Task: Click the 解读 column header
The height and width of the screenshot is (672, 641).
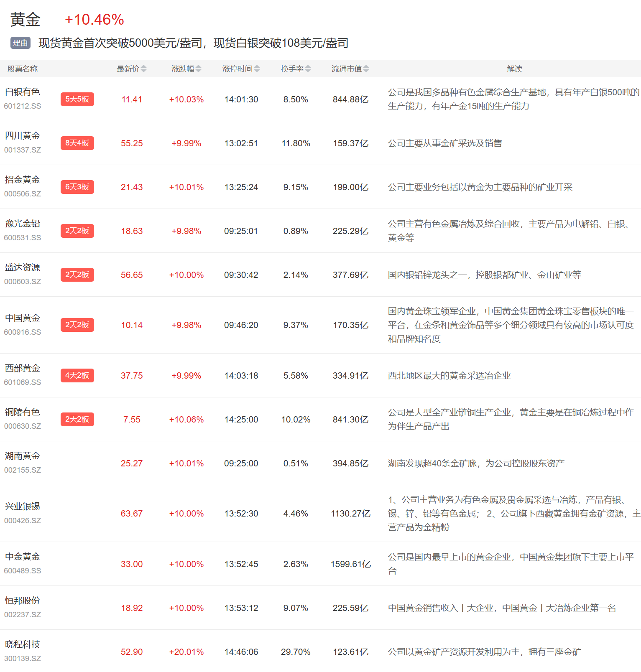Action: 514,69
